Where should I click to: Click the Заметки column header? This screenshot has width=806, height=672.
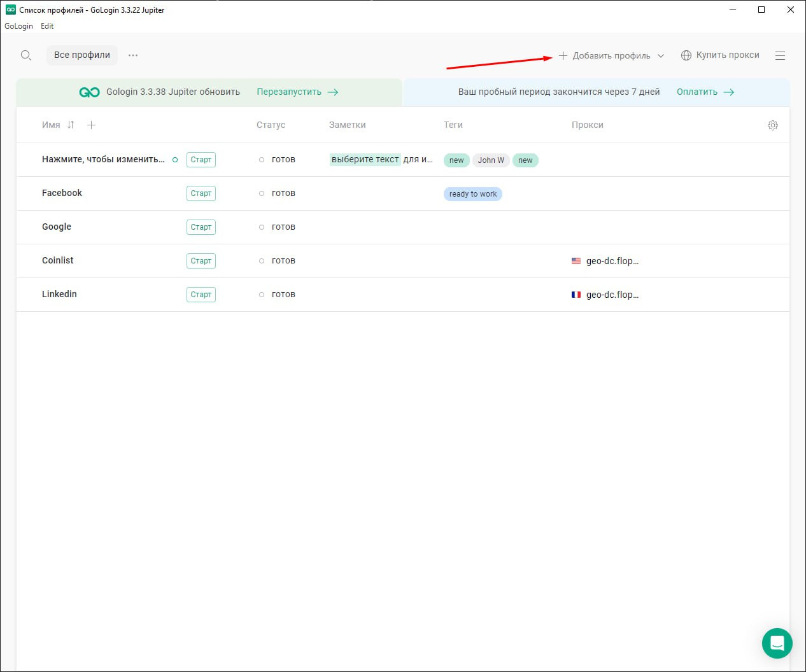pos(347,125)
